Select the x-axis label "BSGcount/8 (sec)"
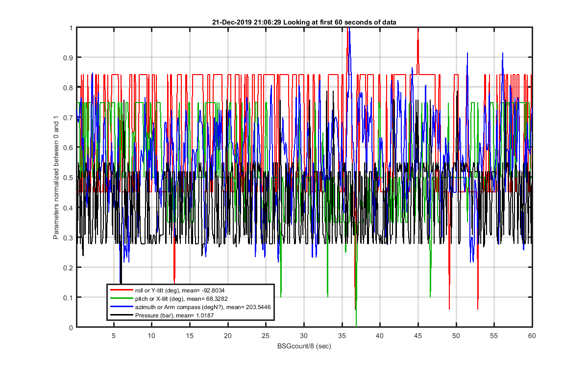The width and height of the screenshot is (588, 368). [x=304, y=346]
